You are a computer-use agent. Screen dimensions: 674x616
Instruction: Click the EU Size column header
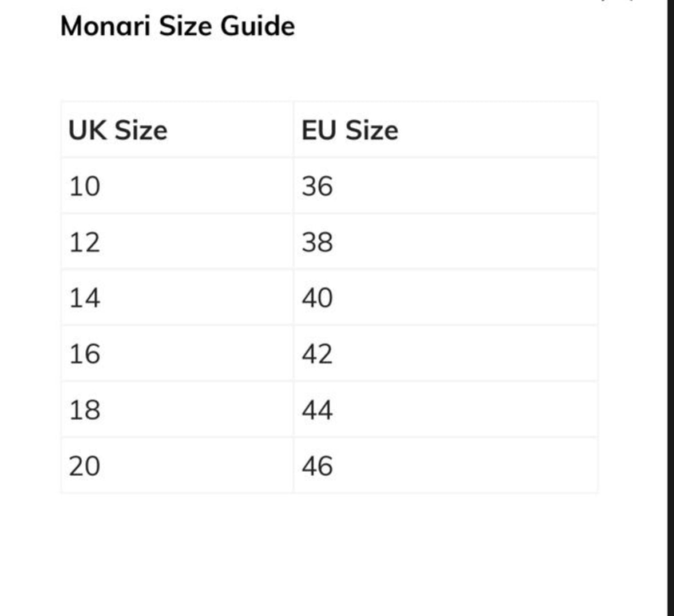point(350,130)
